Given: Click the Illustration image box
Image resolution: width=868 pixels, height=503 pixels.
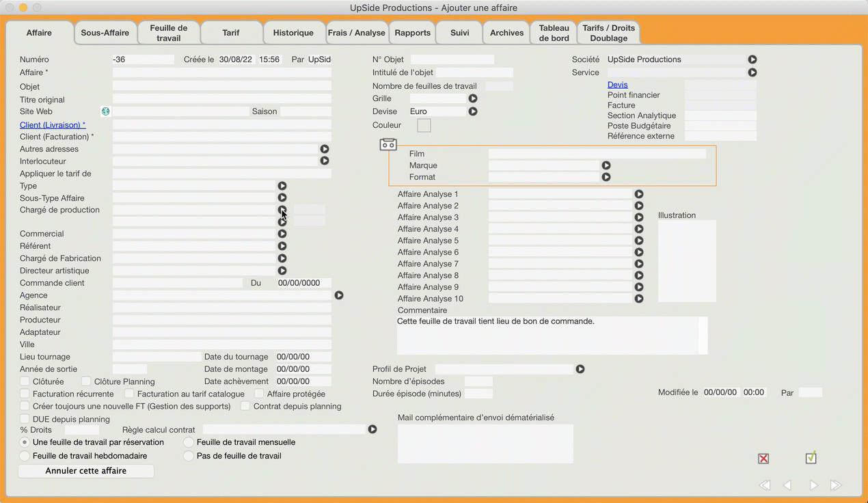Looking at the screenshot, I should pyautogui.click(x=687, y=261).
